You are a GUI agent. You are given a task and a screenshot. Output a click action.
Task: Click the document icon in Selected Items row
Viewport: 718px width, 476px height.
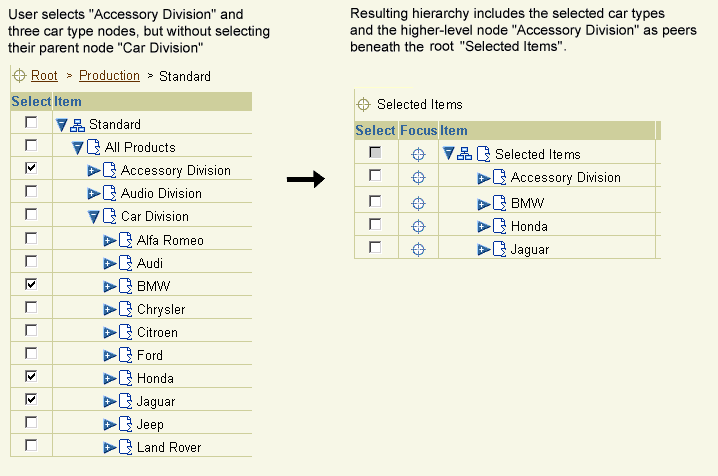tap(483, 154)
